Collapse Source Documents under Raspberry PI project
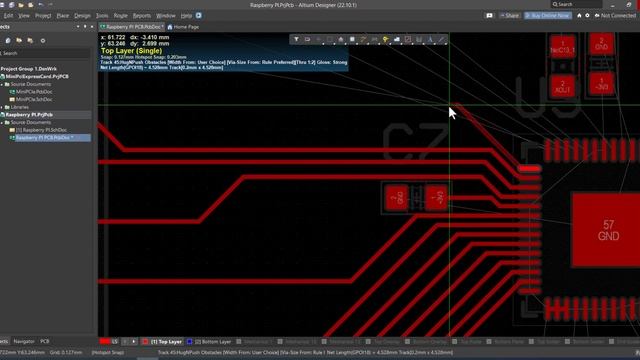Screen dimensions: 640x360 [x=2, y=122]
